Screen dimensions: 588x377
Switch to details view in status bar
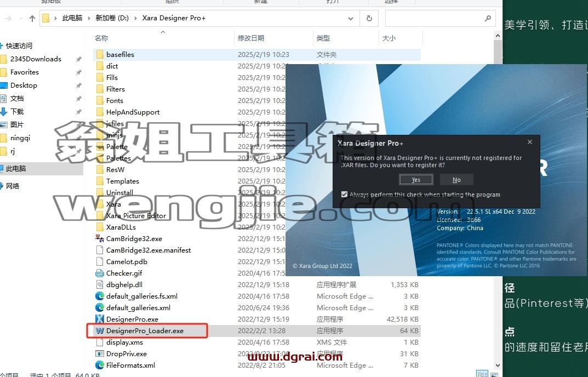point(482,374)
